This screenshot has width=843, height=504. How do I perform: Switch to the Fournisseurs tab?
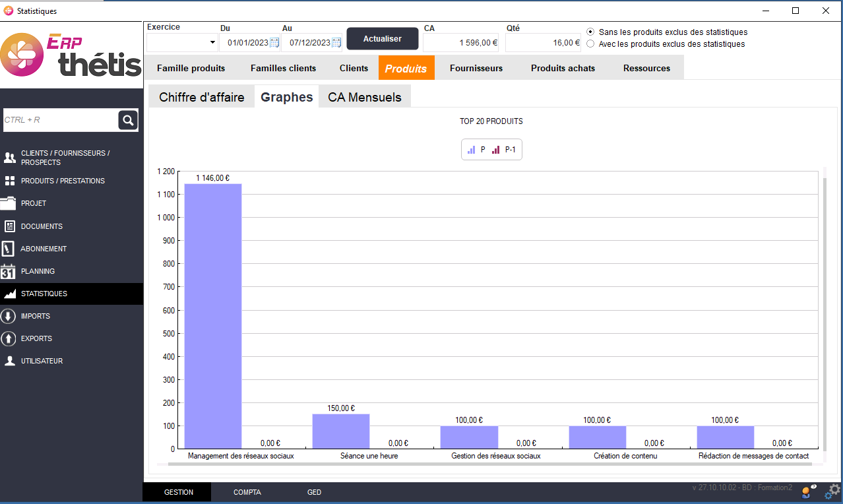pos(476,68)
